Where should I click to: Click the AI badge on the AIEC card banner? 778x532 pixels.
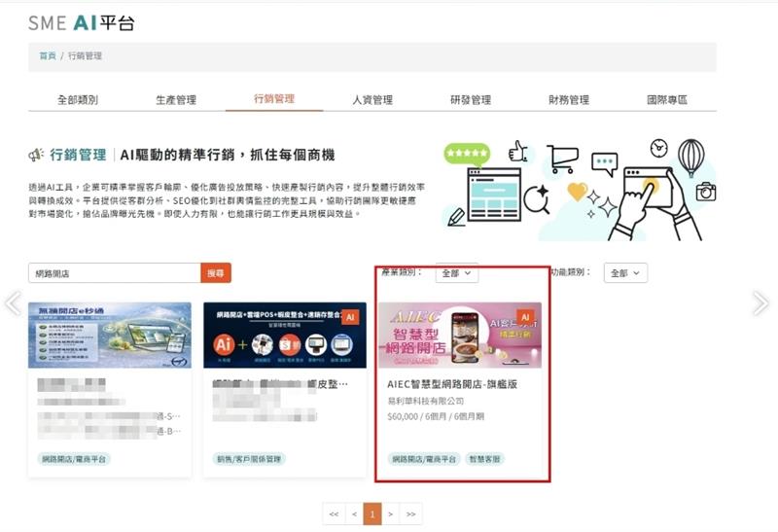coord(525,317)
